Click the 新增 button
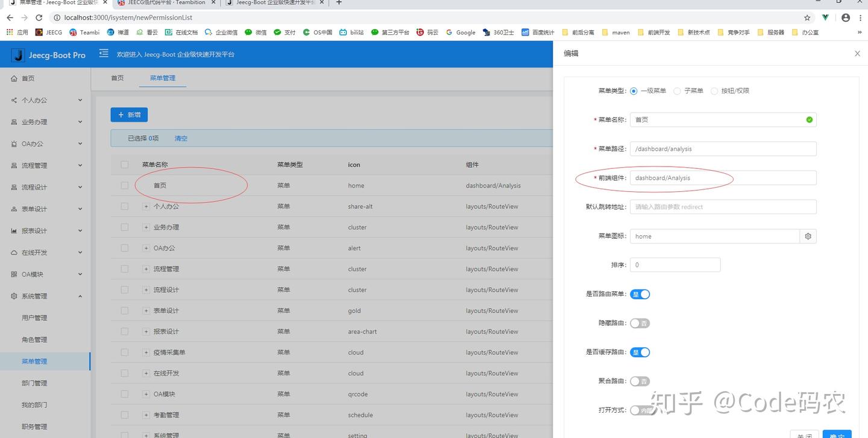868x438 pixels. pos(129,115)
